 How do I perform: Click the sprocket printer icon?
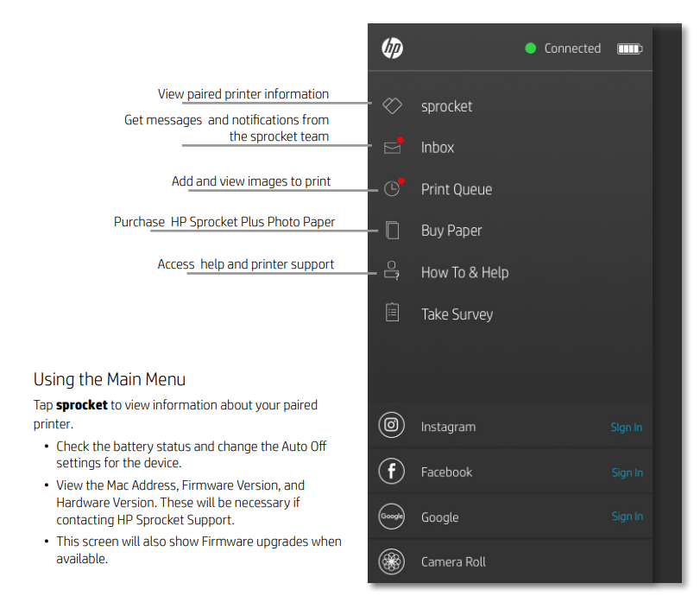tap(393, 106)
